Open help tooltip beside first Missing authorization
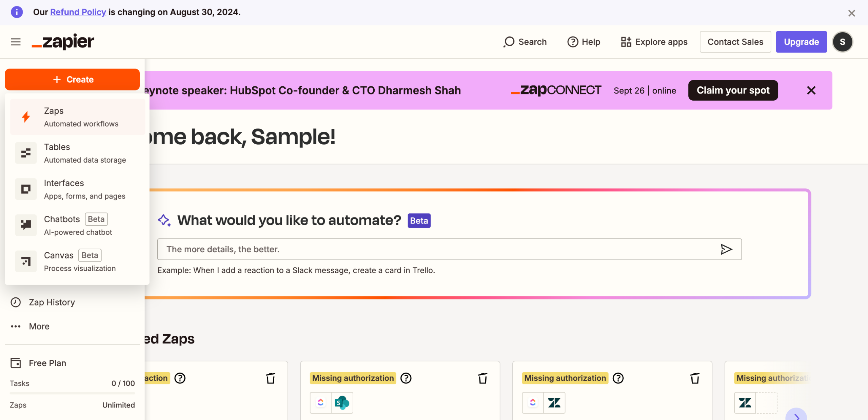Screen dimensions: 868x420 [406, 378]
